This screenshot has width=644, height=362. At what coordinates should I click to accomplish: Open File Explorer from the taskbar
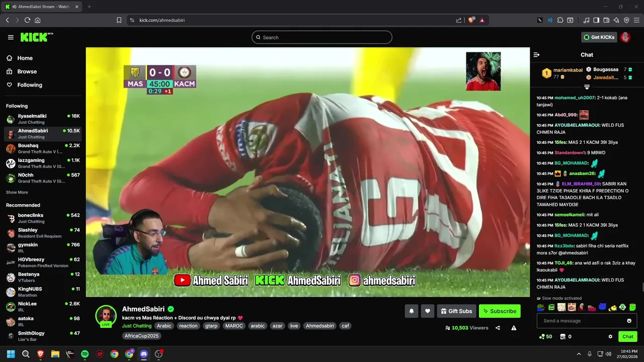point(55,354)
